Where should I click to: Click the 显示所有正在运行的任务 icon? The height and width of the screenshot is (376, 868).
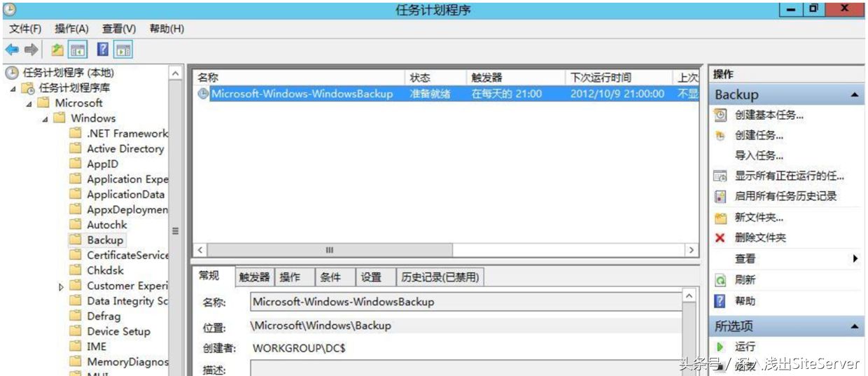[720, 176]
